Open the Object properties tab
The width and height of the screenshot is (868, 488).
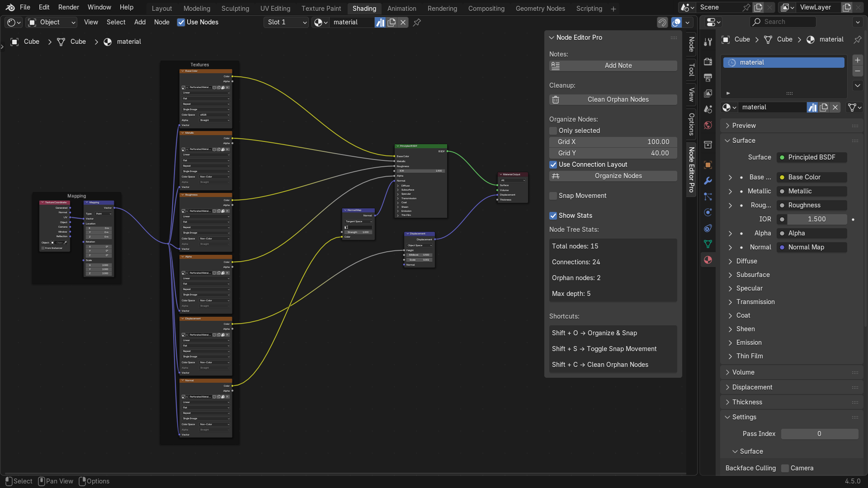point(708,165)
